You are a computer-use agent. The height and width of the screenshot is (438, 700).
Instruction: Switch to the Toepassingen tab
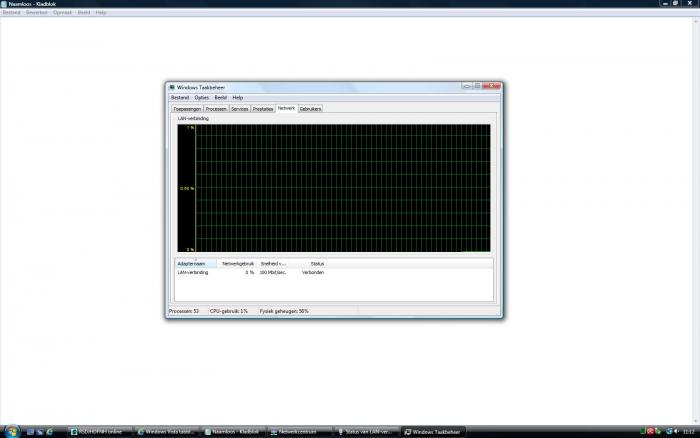[x=188, y=109]
